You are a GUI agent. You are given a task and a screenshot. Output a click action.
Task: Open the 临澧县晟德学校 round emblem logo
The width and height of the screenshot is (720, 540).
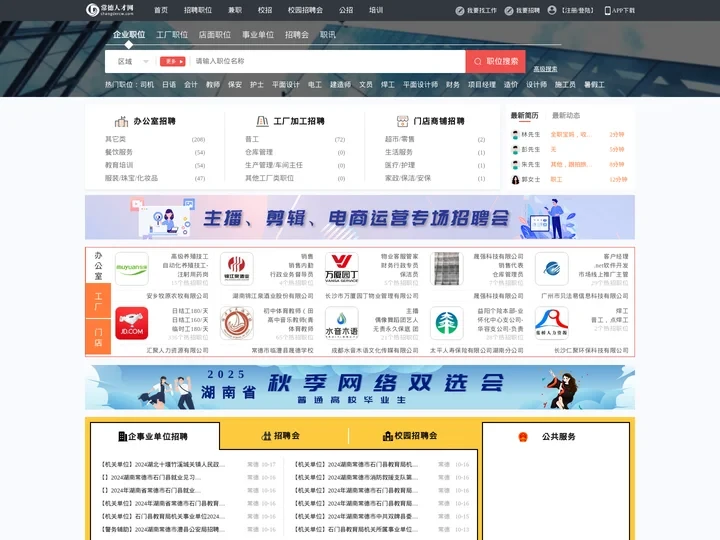click(x=236, y=323)
